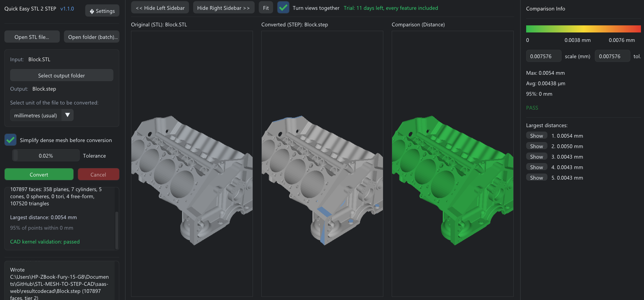
Task: Click Select output folder
Action: pos(61,75)
